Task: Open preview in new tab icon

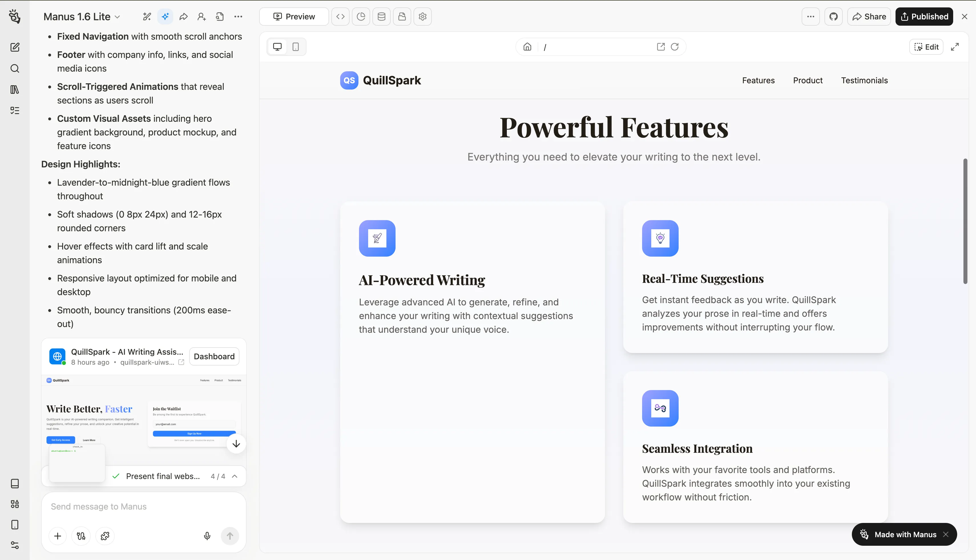Action: coord(660,47)
